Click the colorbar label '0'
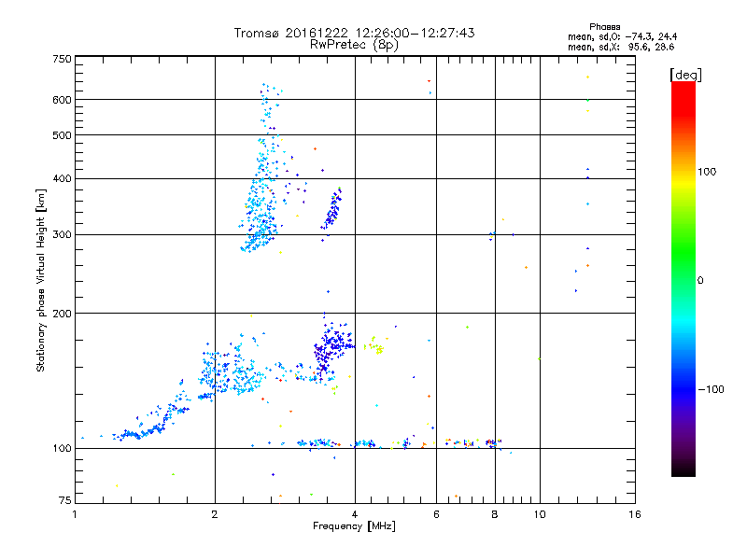This screenshot has height=560, width=747. point(699,281)
